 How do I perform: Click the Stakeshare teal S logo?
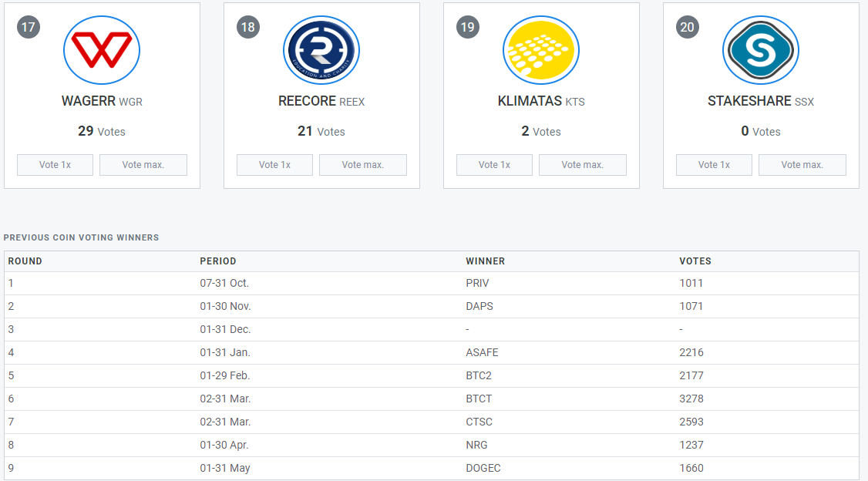pos(761,50)
